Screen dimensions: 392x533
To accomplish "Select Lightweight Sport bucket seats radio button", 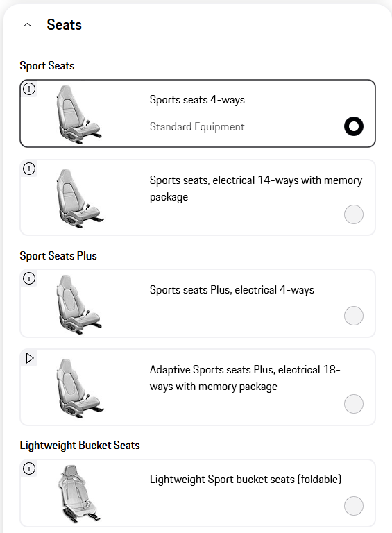I will [354, 506].
